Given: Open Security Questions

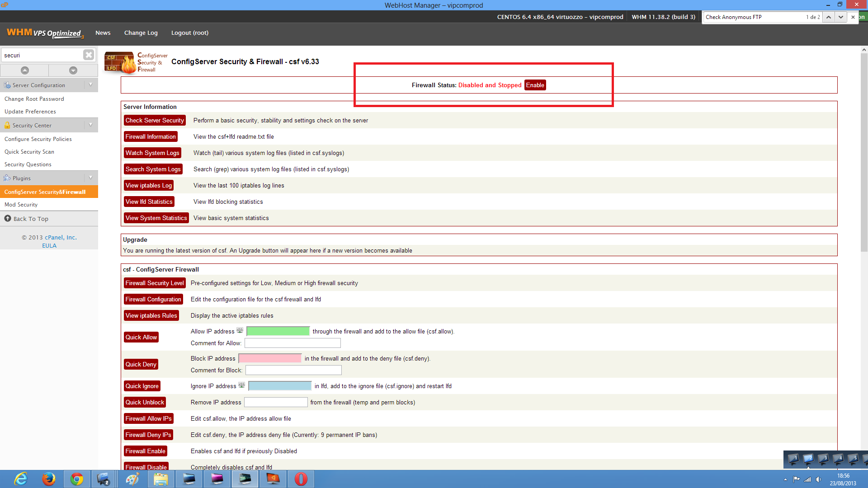Looking at the screenshot, I should click(28, 164).
